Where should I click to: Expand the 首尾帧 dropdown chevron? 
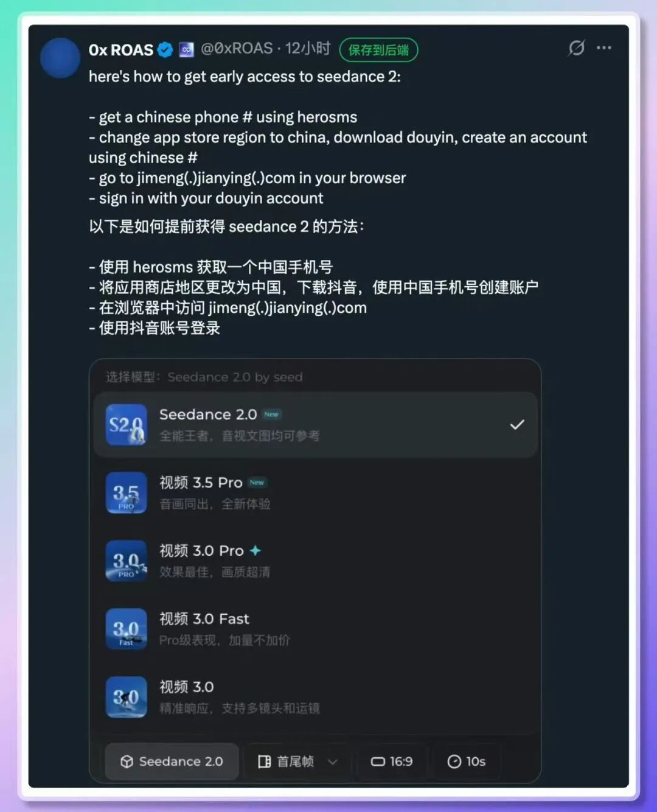[333, 761]
